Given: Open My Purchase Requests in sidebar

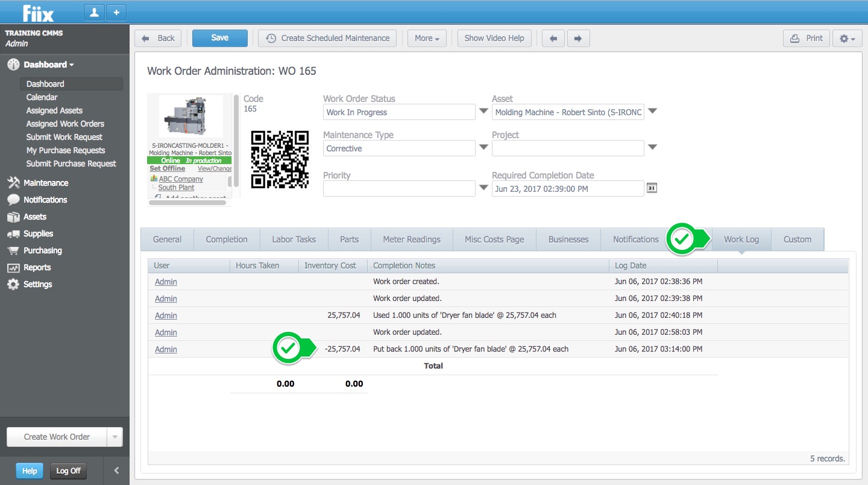Looking at the screenshot, I should pyautogui.click(x=66, y=150).
